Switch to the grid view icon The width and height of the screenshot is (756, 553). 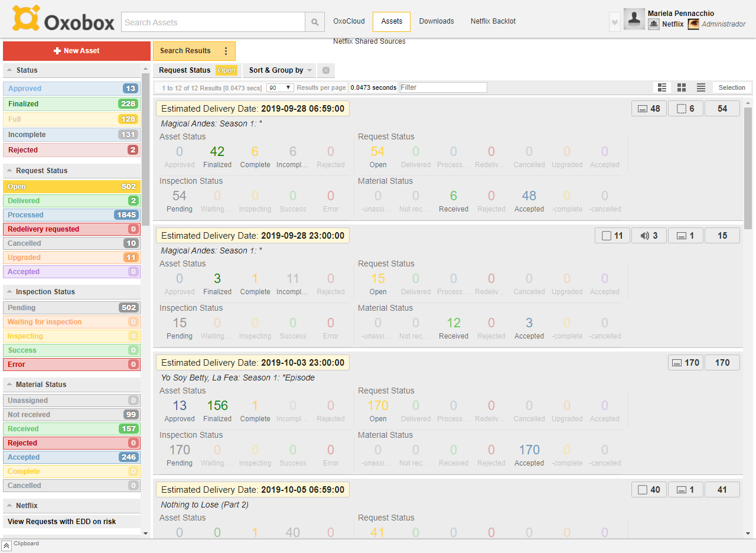coord(682,87)
